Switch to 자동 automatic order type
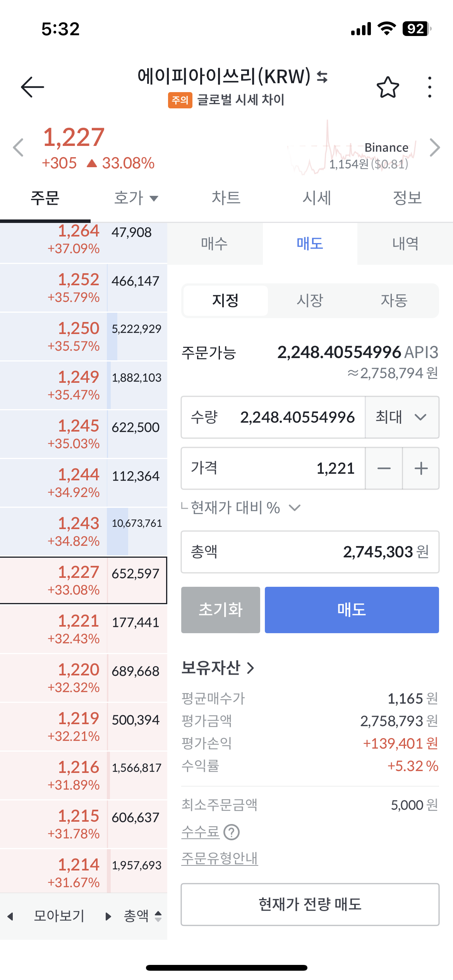This screenshot has width=453, height=980. coord(394,301)
